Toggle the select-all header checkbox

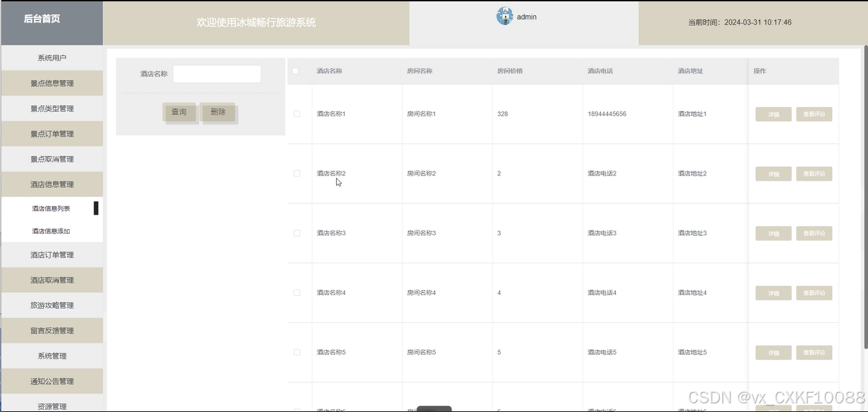296,71
